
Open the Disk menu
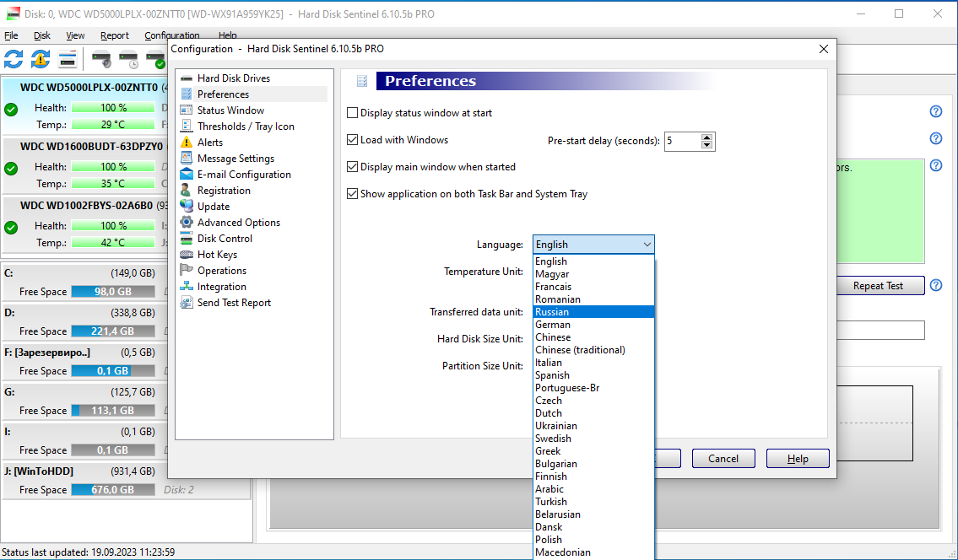[x=42, y=35]
